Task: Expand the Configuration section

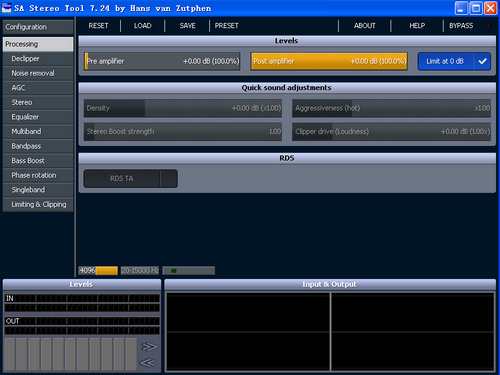Action: point(38,27)
